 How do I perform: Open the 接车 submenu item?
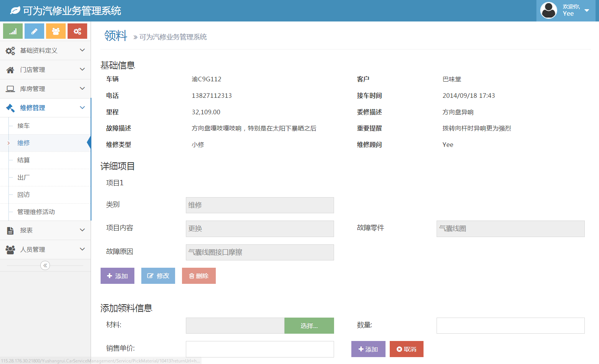click(x=23, y=126)
